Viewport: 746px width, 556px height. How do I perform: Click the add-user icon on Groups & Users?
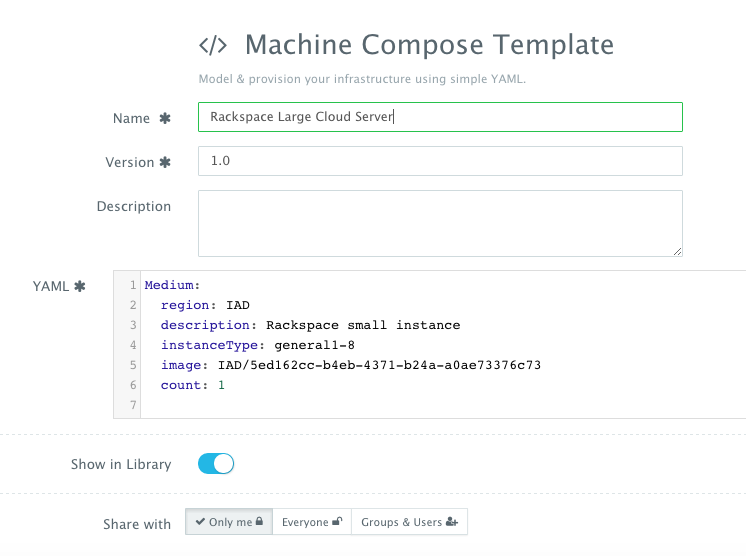(452, 522)
